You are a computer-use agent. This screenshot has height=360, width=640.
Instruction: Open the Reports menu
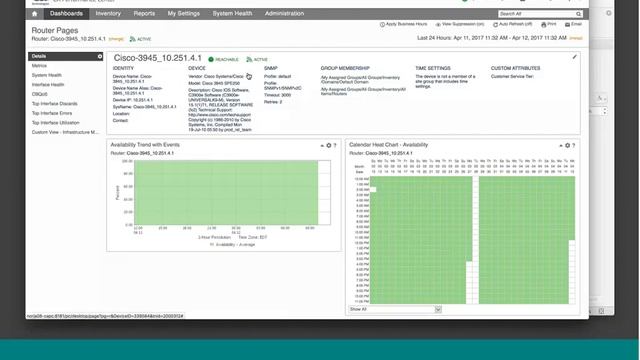tap(144, 13)
